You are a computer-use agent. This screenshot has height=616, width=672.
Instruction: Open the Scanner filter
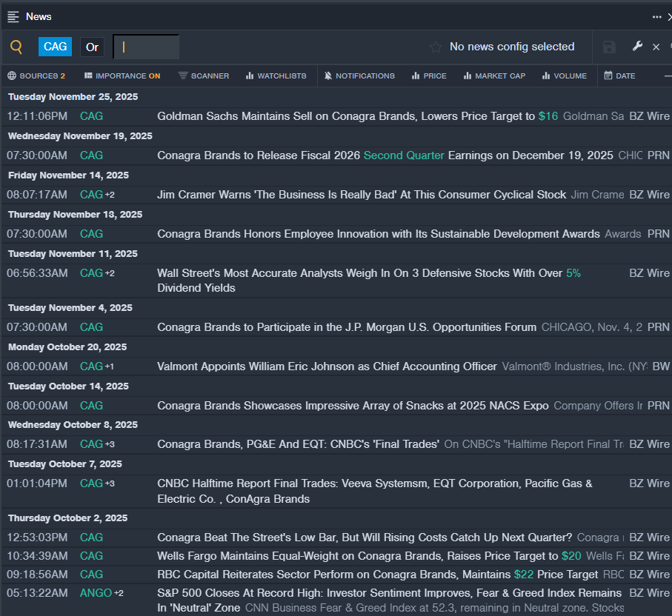pos(204,76)
